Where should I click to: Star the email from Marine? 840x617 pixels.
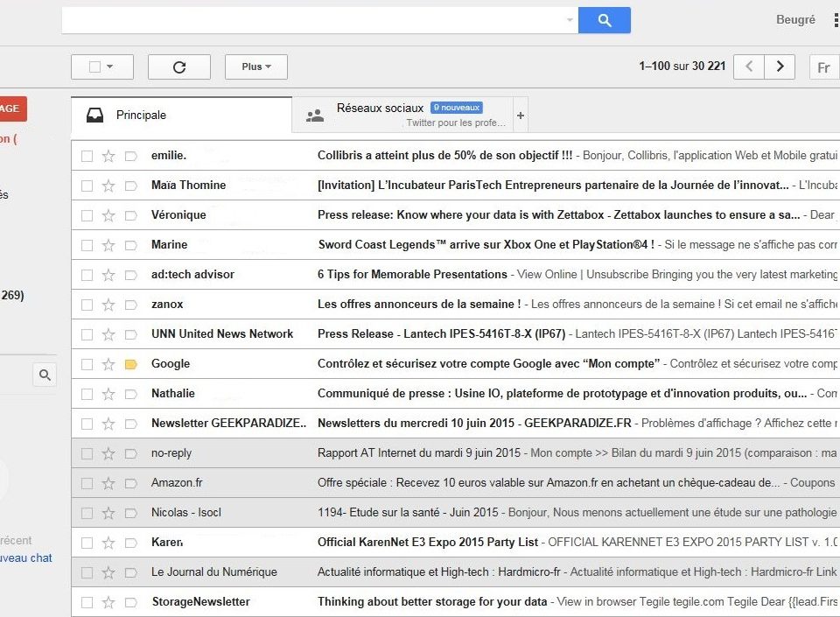click(x=108, y=245)
